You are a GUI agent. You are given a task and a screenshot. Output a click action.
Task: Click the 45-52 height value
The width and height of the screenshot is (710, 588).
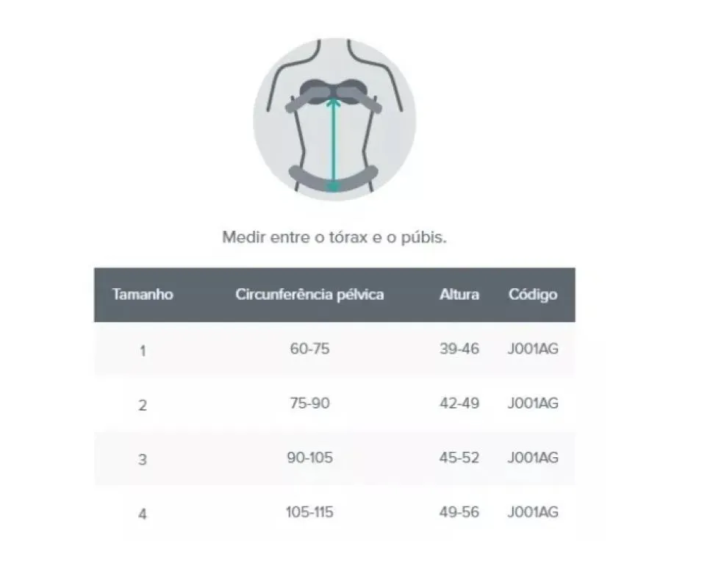point(459,458)
